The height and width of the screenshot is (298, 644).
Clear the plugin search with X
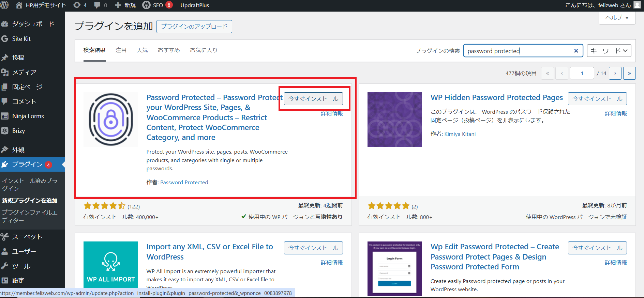[576, 51]
